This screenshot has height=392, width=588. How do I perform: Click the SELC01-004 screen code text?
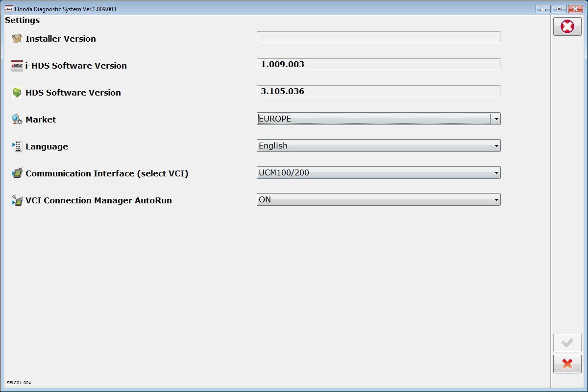pyautogui.click(x=19, y=383)
